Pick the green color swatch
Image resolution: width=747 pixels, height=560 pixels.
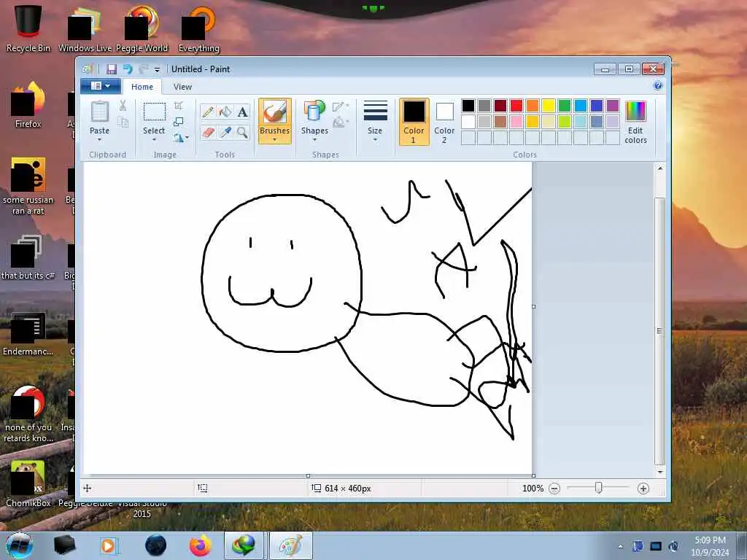click(x=565, y=106)
